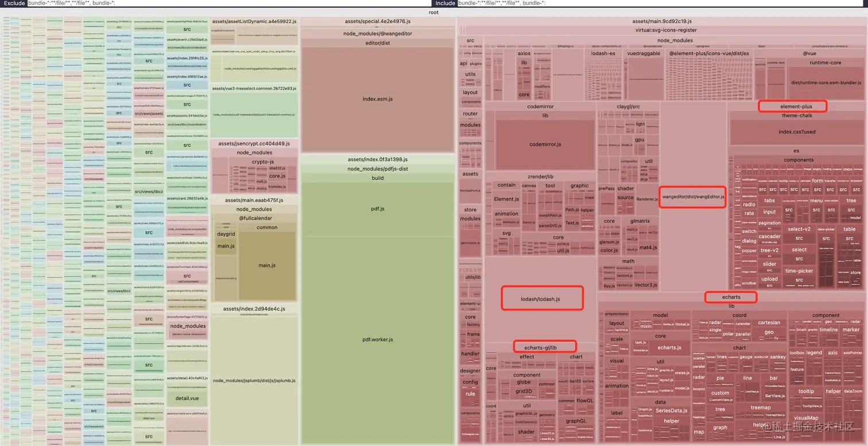This screenshot has width=868, height=446.
Task: Select the editor/dist header
Action: [378, 43]
